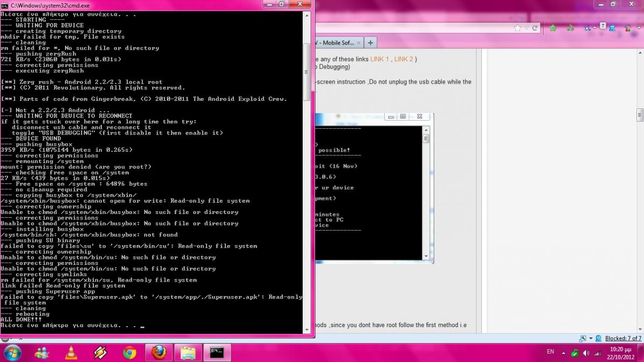
Task: Open the Windows Start menu
Action: click(x=12, y=352)
